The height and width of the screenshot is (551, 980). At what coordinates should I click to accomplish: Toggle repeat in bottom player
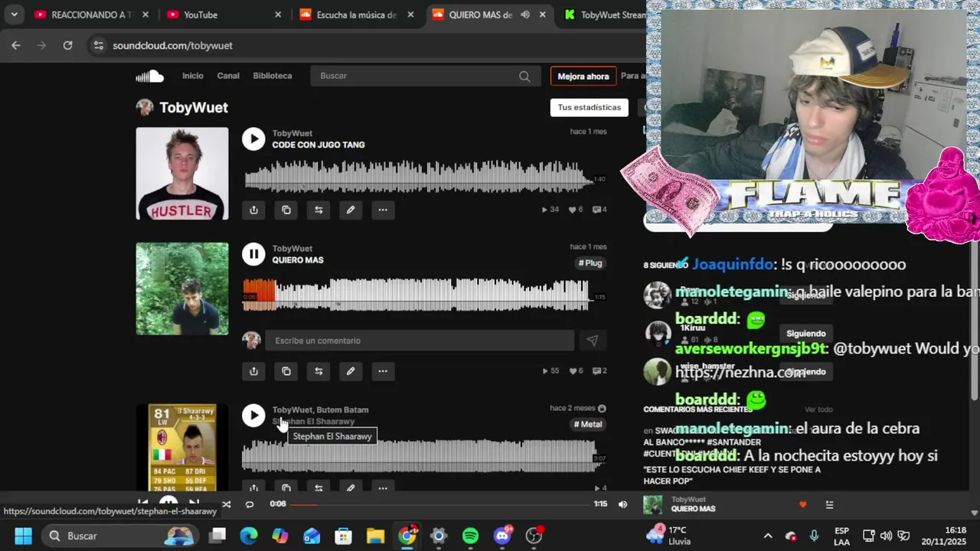pyautogui.click(x=250, y=504)
